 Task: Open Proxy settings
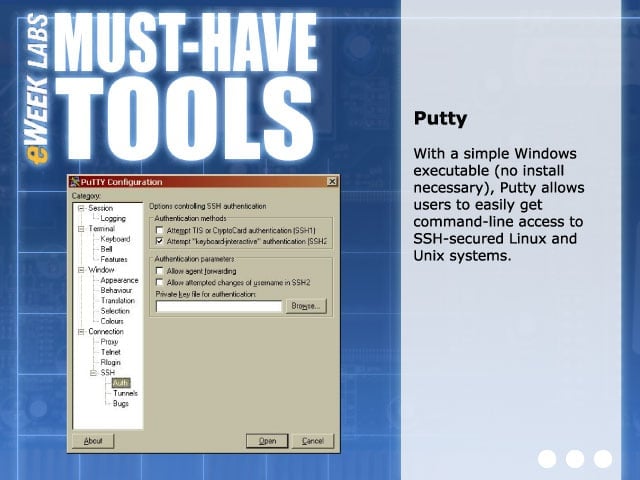109,342
